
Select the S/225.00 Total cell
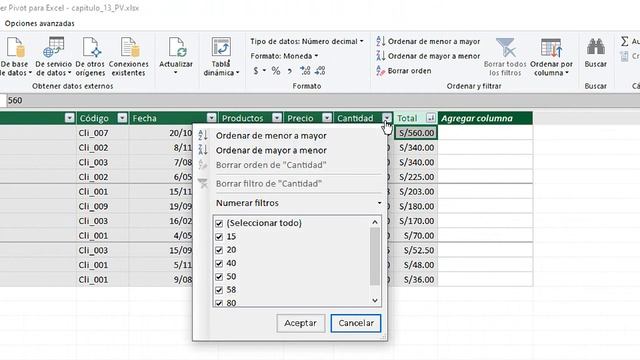click(x=416, y=177)
